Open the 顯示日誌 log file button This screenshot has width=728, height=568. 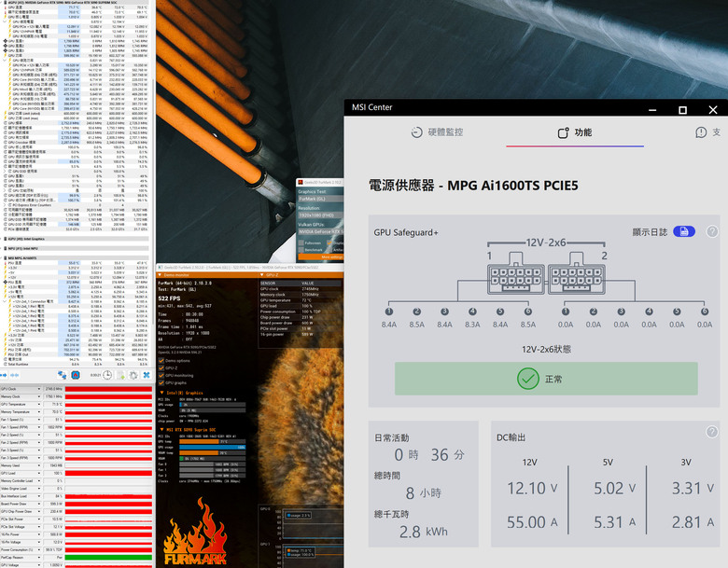pyautogui.click(x=684, y=231)
